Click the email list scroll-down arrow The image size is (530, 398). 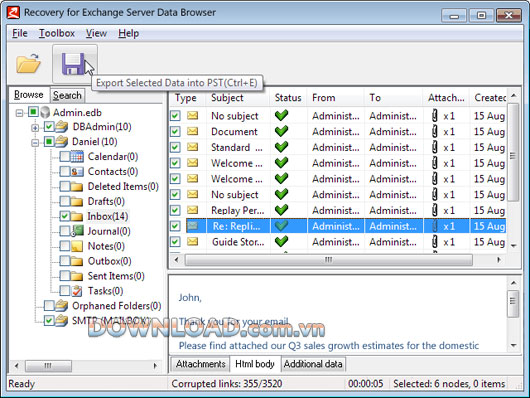(513, 246)
